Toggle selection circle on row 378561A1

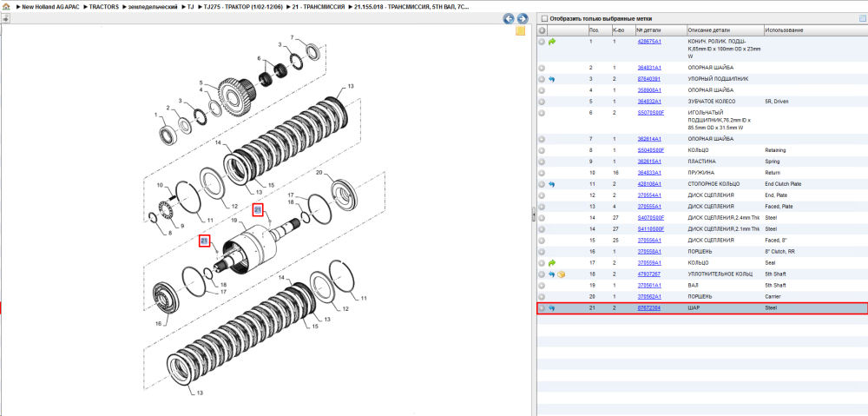[x=542, y=285]
